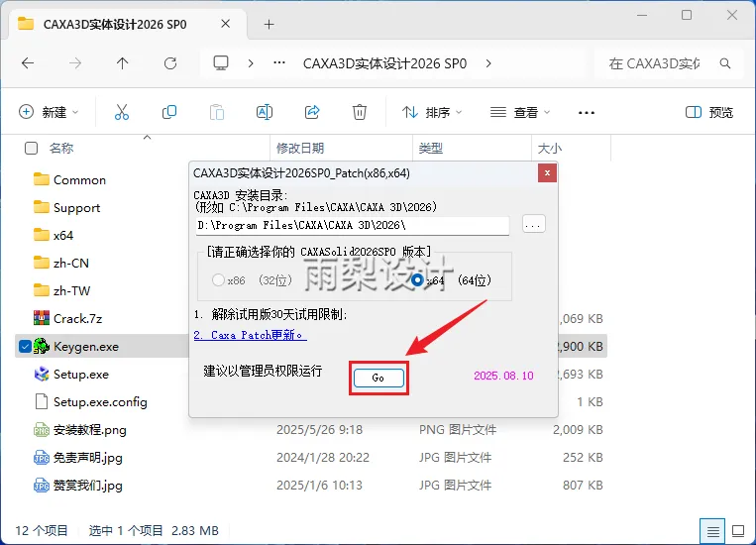Select the Setup.exe.config file icon
Screen dimensions: 756x545
(42, 401)
